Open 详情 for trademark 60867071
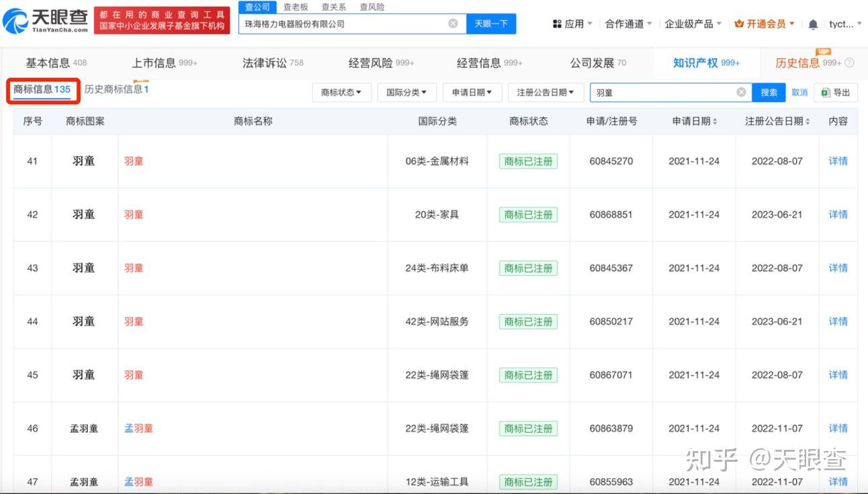Viewport: 868px width, 494px height. tap(838, 375)
